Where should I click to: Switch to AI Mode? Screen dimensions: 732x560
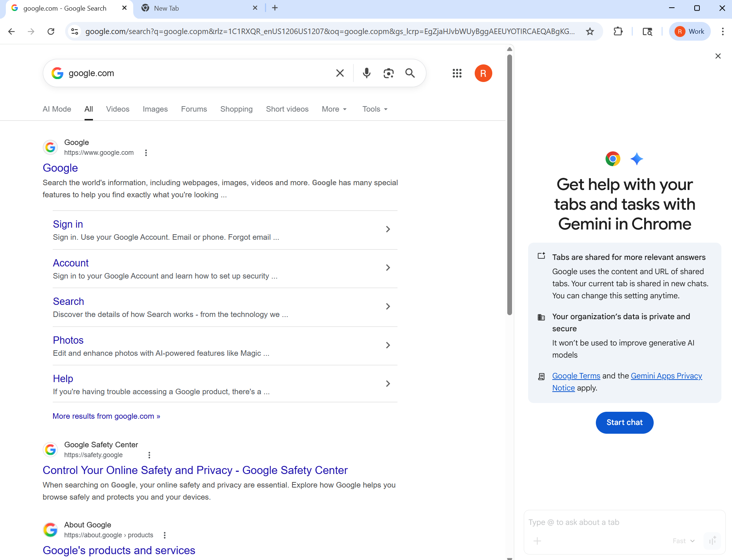coord(57,109)
